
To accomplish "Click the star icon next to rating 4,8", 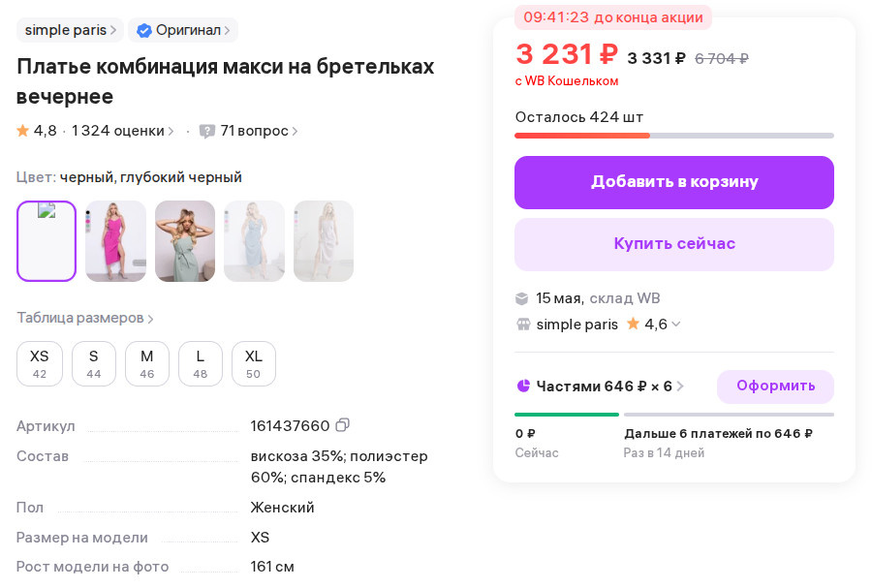I will [21, 131].
